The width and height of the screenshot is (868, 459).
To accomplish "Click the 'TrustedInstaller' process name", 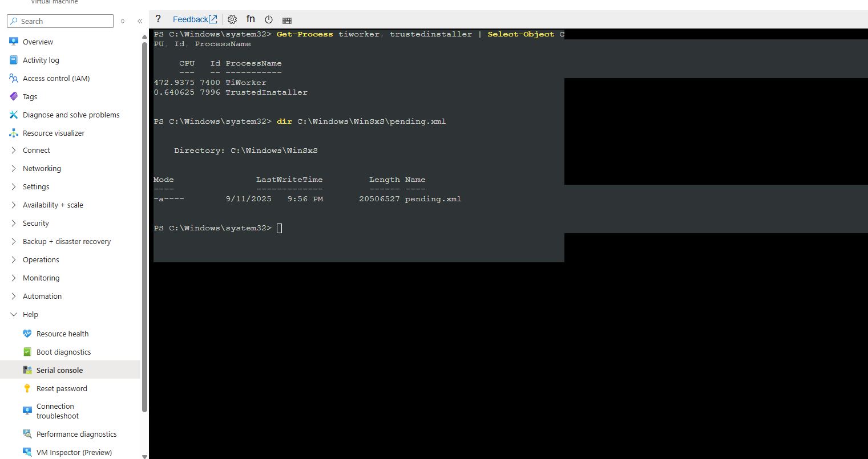I will (267, 92).
